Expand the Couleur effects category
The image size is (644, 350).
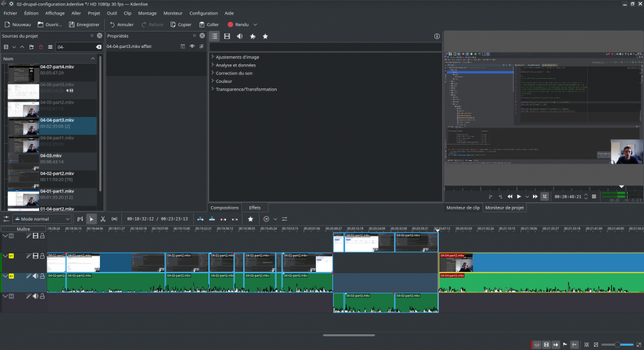click(x=224, y=82)
